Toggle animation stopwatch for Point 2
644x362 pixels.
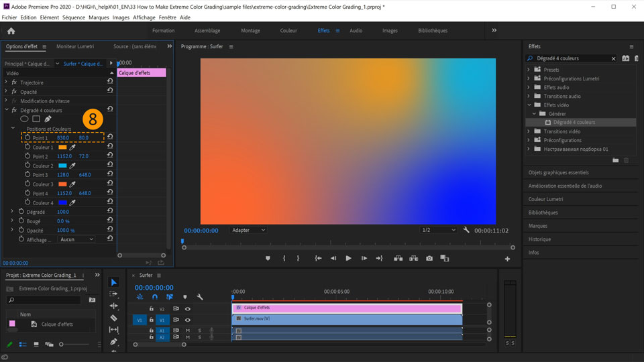point(28,156)
